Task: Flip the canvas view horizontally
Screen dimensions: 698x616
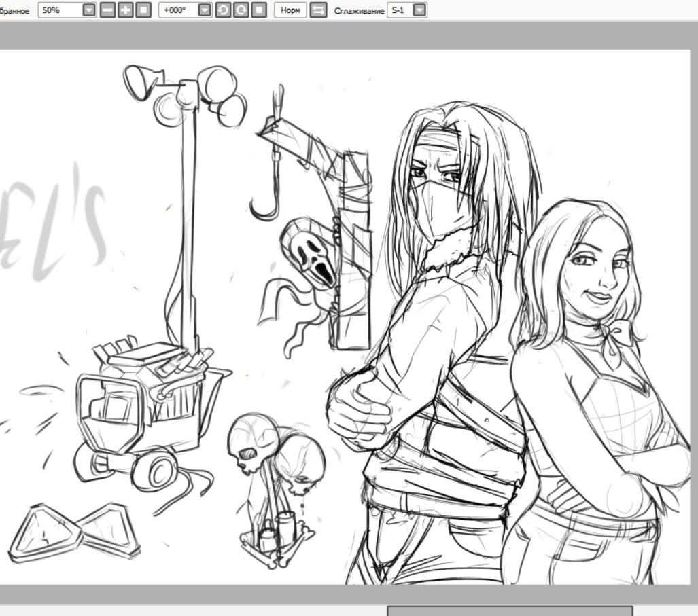Action: tap(318, 10)
